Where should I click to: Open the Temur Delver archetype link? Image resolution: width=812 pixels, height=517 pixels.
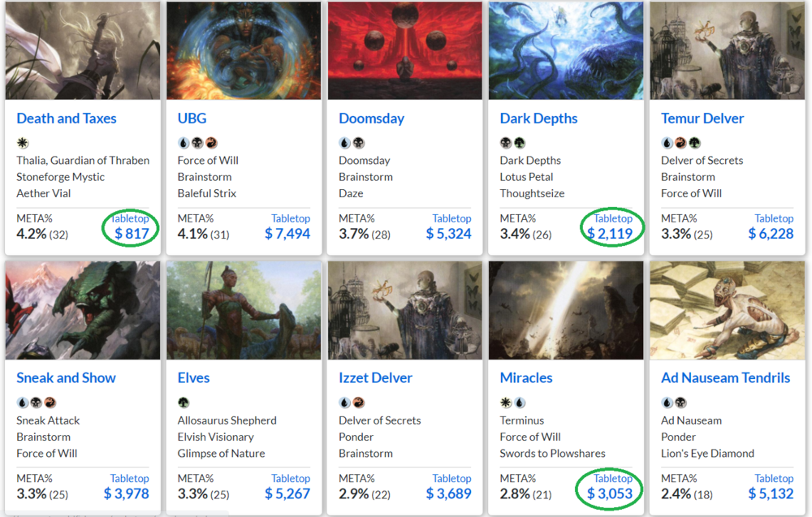coord(702,118)
